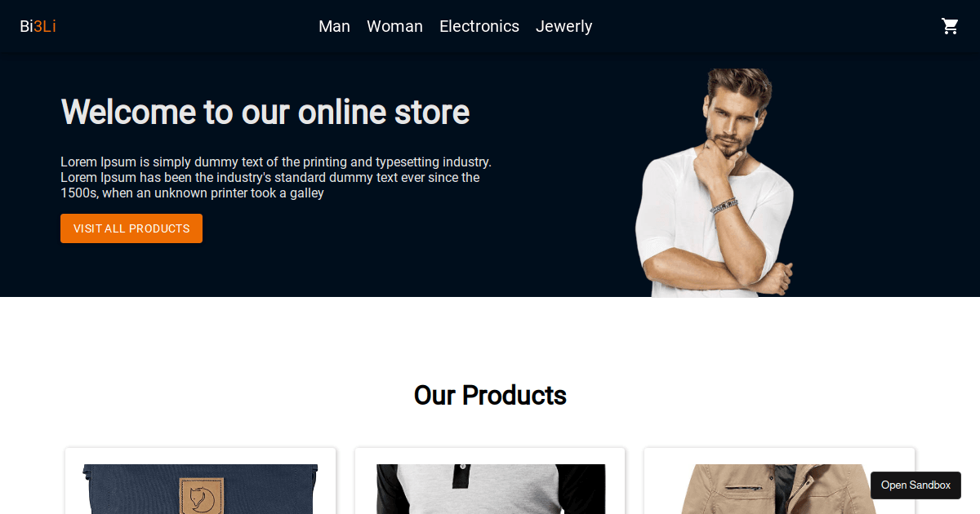Open the Woman category
Viewport: 980px width, 514px height.
pos(394,26)
